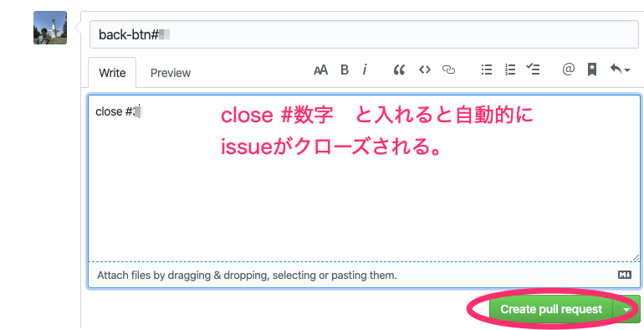This screenshot has height=330, width=644.
Task: Switch to the Preview tab
Action: tap(171, 73)
